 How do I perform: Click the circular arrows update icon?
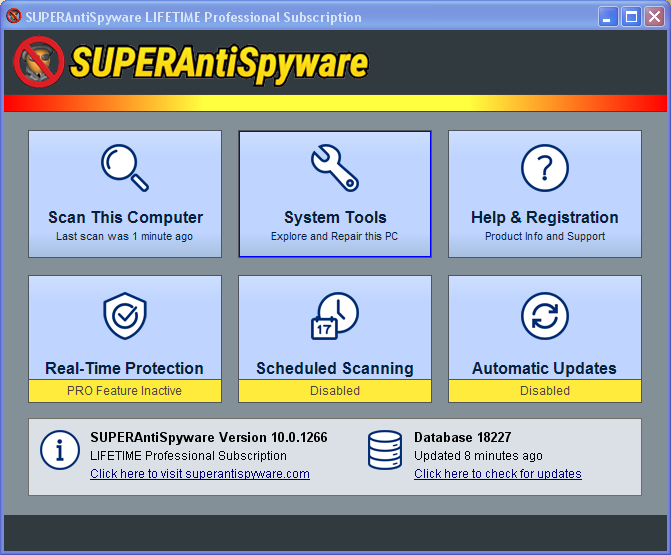(545, 316)
